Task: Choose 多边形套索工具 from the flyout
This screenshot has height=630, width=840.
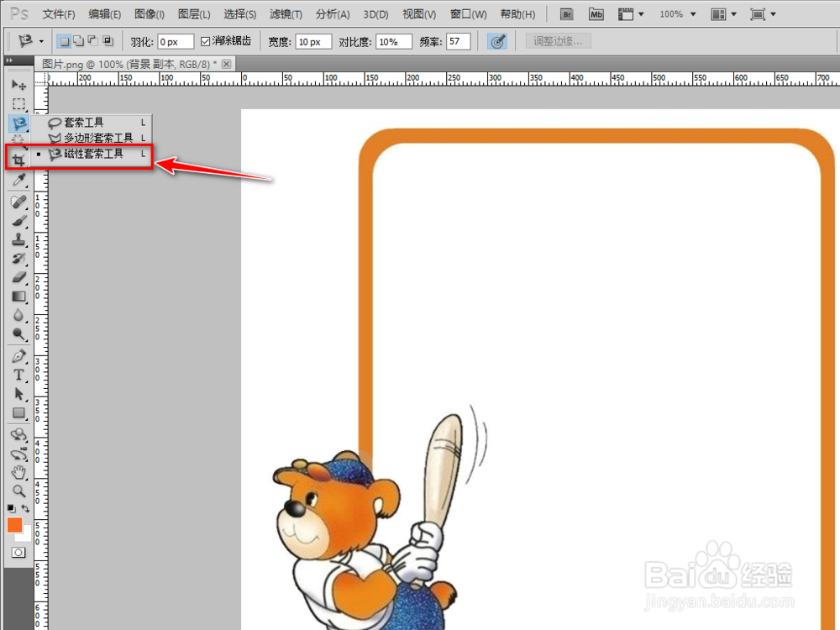Action: tap(92, 139)
